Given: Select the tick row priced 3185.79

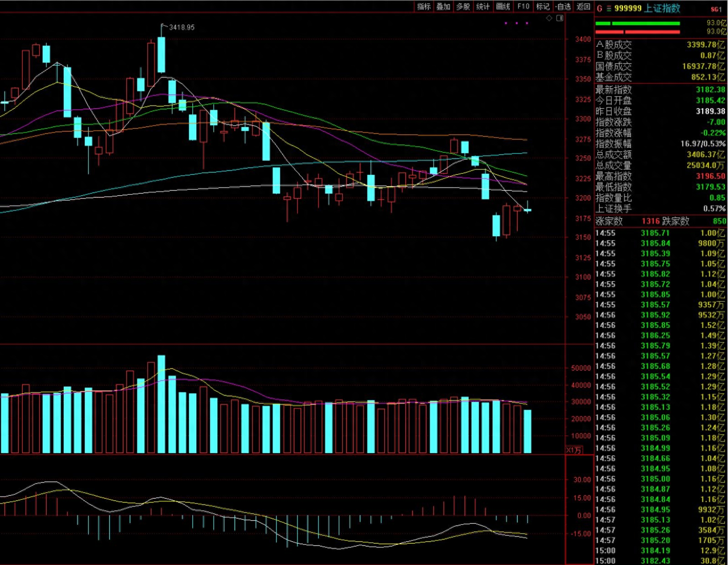Looking at the screenshot, I should (x=660, y=346).
